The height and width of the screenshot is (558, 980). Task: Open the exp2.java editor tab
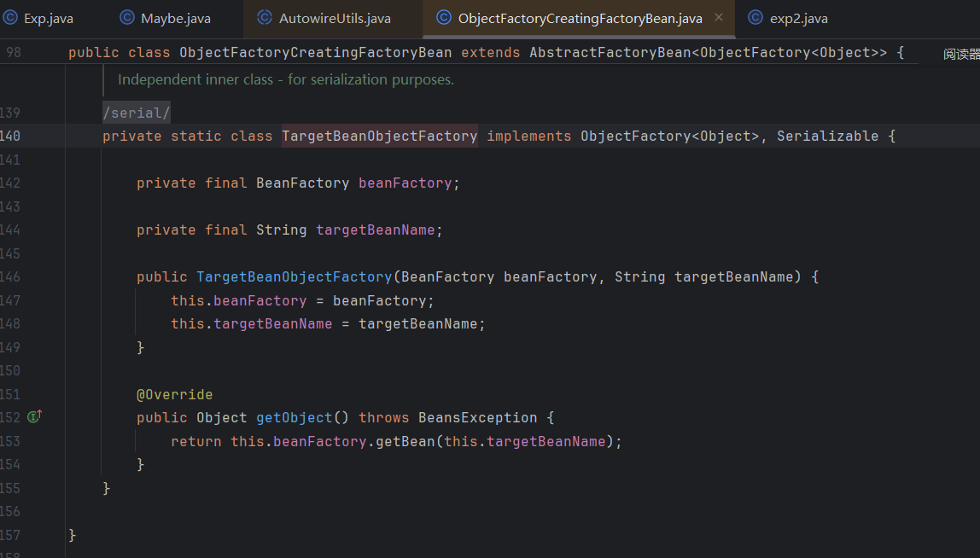click(x=798, y=18)
